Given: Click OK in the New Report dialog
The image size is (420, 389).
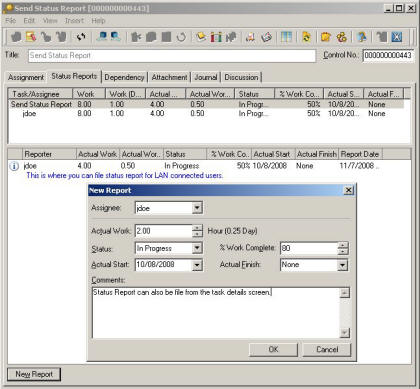Looking at the screenshot, I should coord(273,349).
